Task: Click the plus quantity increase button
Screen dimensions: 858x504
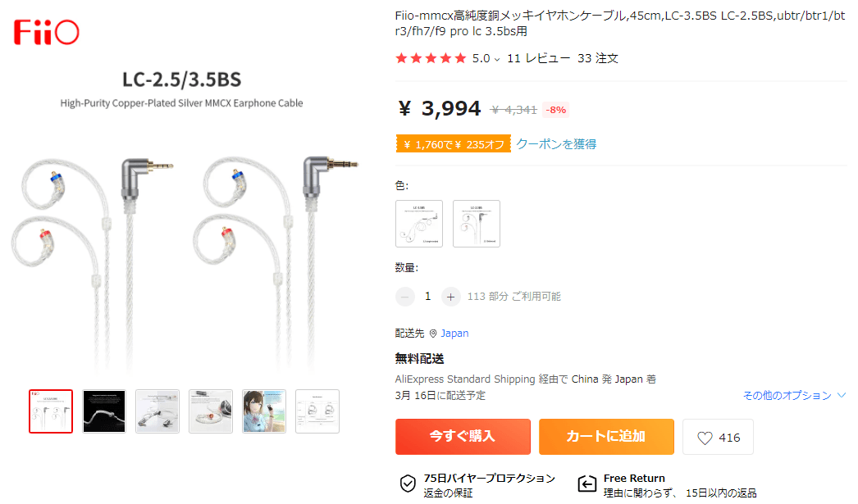Action: [x=450, y=297]
